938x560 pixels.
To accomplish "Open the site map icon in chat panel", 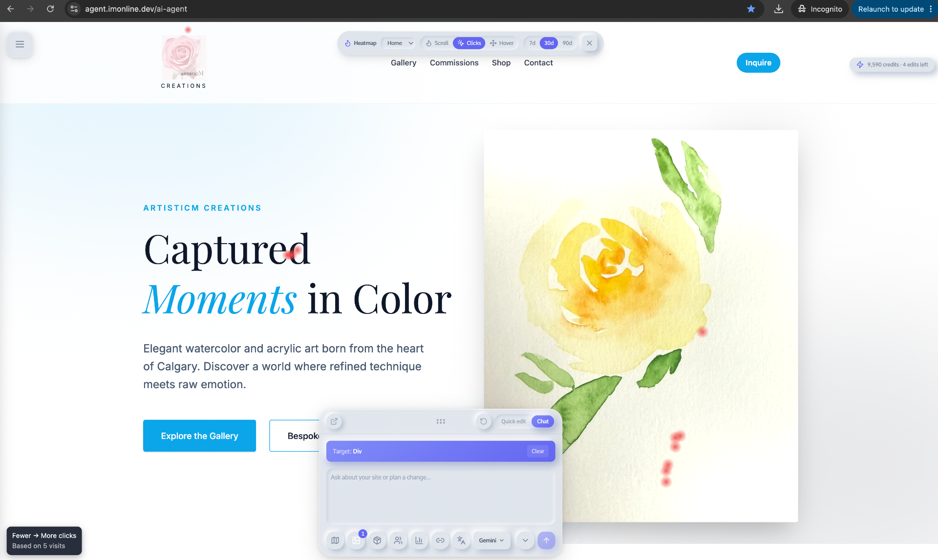I will [x=335, y=540].
